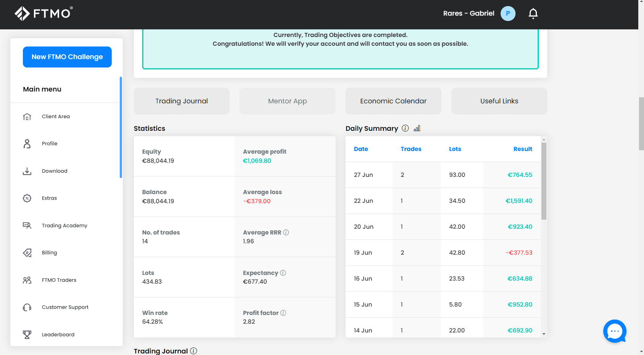Click the Expectancy value €677.40
Image resolution: width=644 pixels, height=355 pixels.
click(x=255, y=282)
